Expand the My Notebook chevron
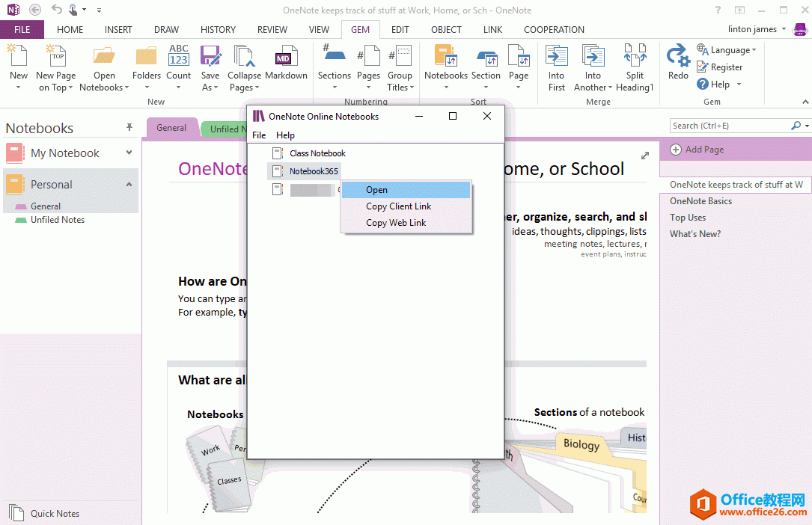This screenshot has width=812, height=525. point(129,153)
